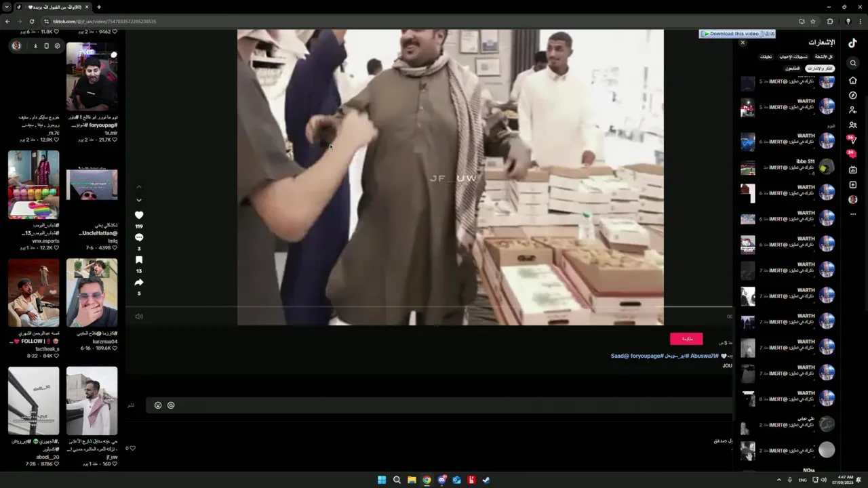Open help on the download bar

click(x=767, y=34)
